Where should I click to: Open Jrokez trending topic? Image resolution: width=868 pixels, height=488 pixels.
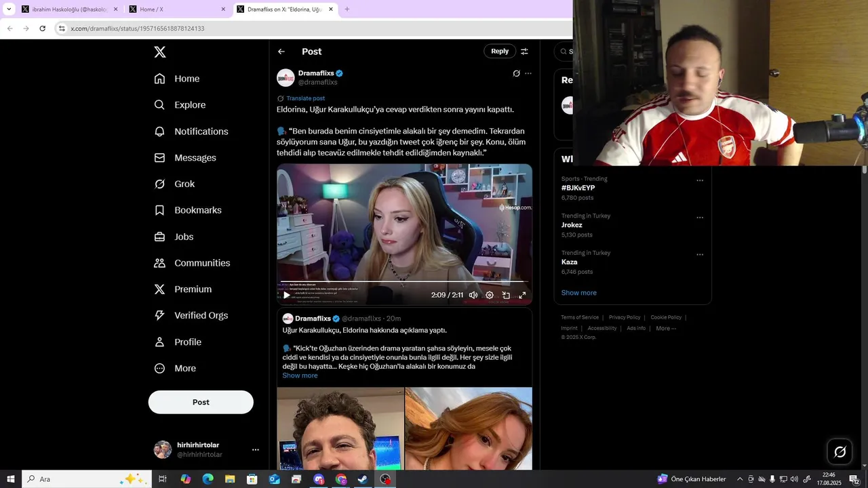tap(572, 225)
